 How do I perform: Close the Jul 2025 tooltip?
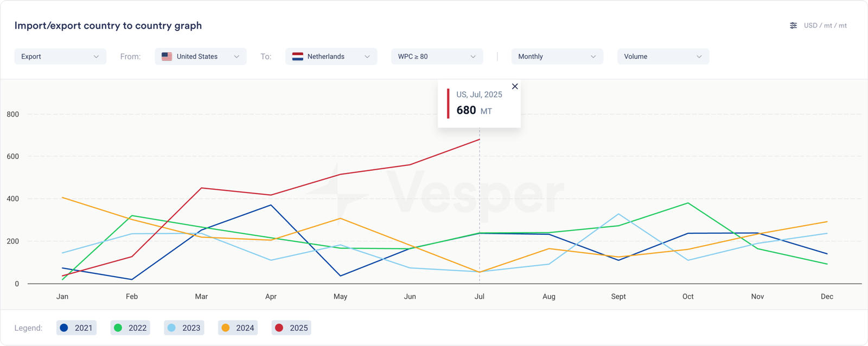coord(515,87)
